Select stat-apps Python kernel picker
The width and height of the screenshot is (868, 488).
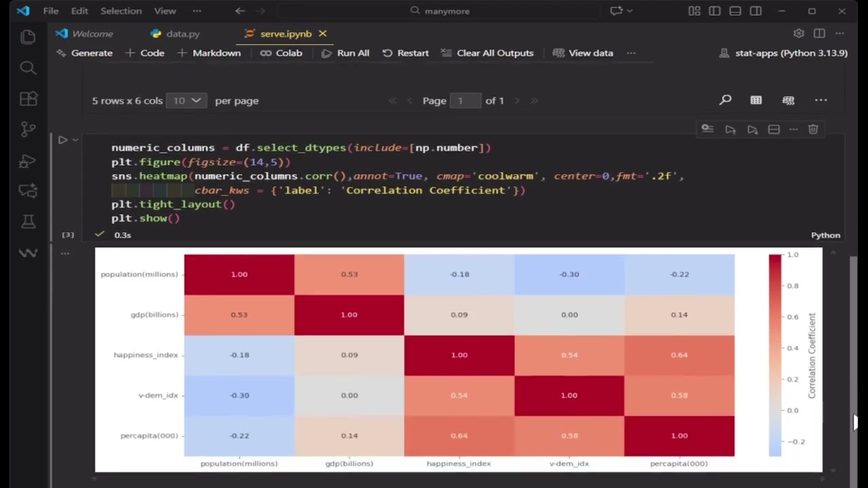pyautogui.click(x=783, y=53)
